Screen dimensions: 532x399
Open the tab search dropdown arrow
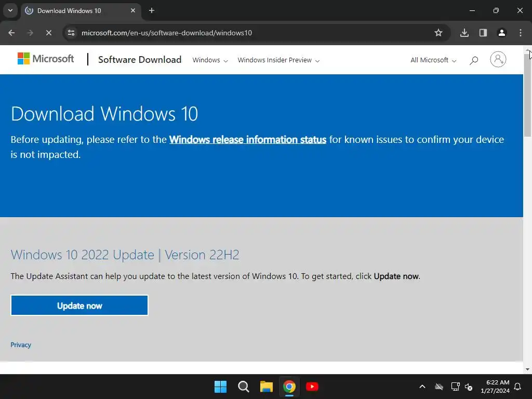click(10, 10)
